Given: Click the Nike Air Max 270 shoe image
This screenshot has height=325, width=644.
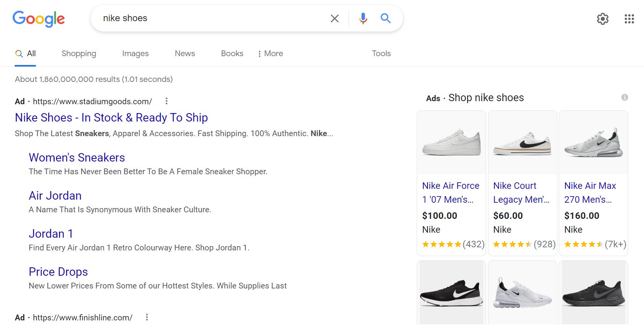Looking at the screenshot, I should coord(594,143).
